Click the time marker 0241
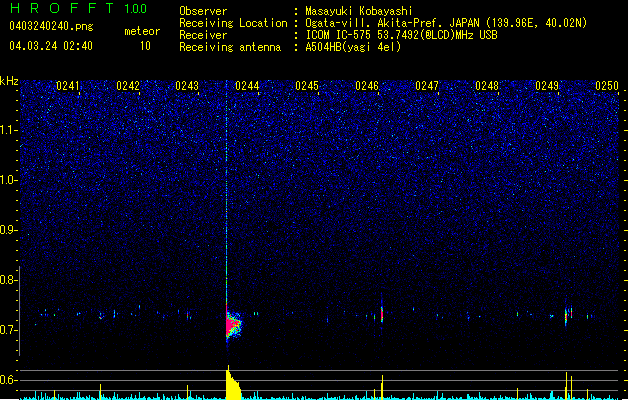The height and width of the screenshot is (400, 629). (x=68, y=86)
